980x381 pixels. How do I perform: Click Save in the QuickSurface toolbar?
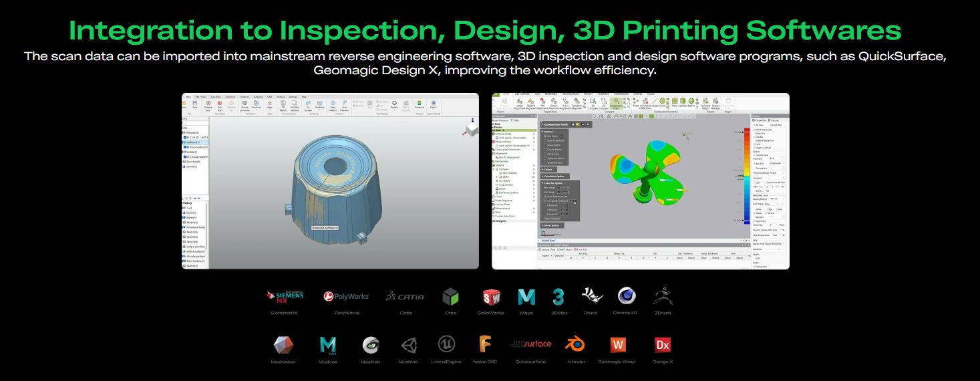pos(195,105)
